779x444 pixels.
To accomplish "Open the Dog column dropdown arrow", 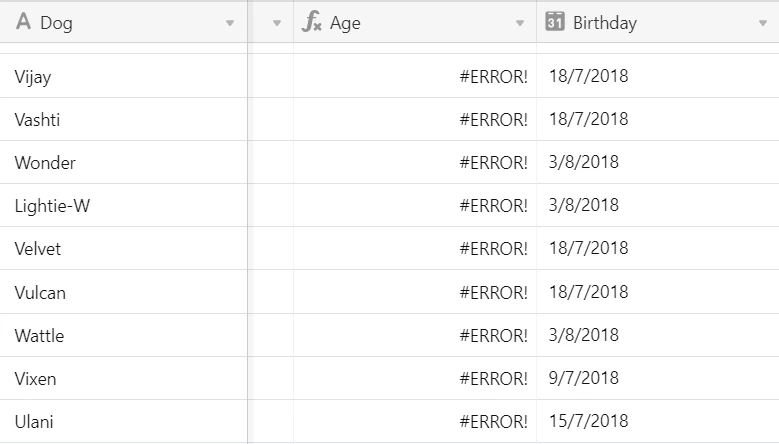I will 231,23.
